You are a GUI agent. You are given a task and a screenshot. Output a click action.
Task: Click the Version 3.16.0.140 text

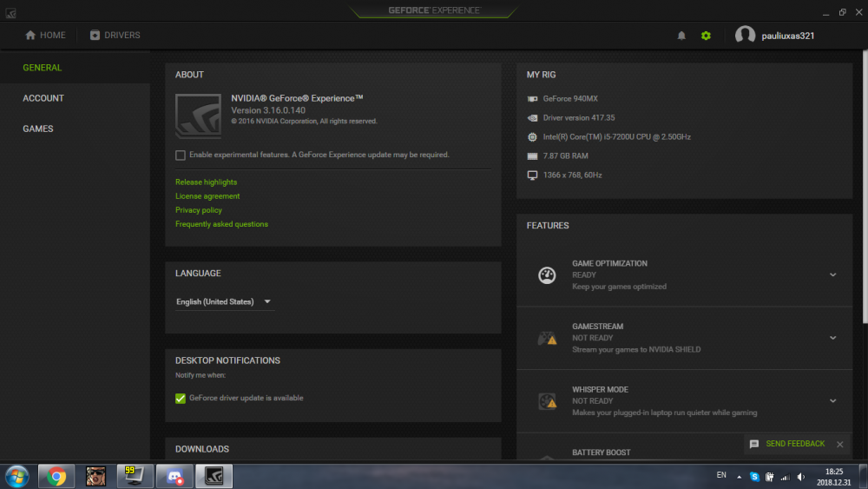point(268,110)
